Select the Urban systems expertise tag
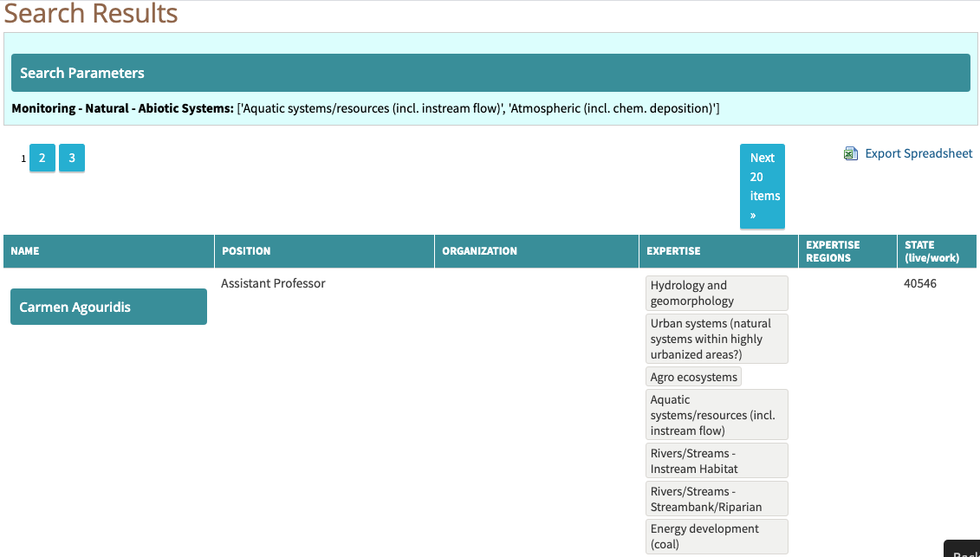Screen dimensions: 980x557 coord(717,339)
